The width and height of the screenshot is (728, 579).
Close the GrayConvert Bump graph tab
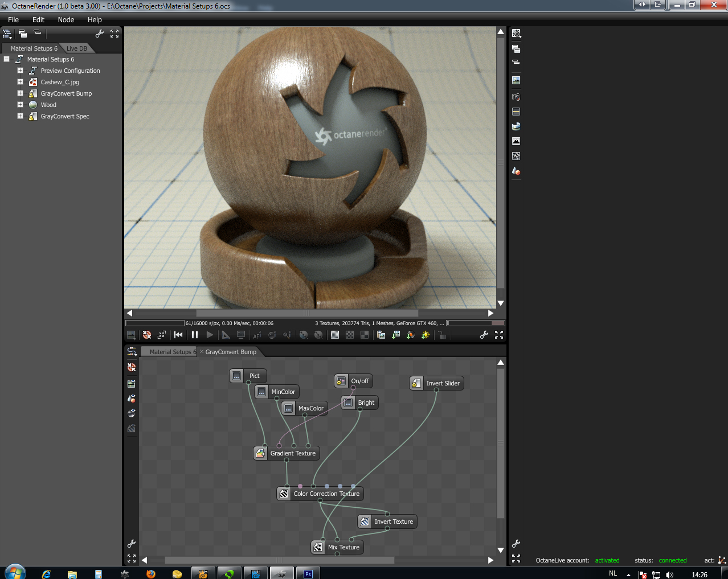[x=202, y=352]
